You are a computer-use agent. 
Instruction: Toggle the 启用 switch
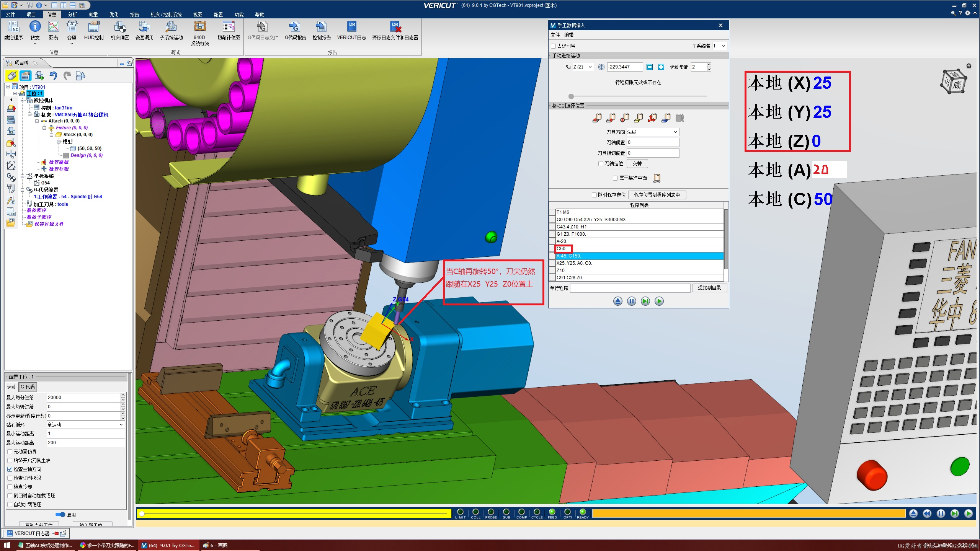pos(60,515)
